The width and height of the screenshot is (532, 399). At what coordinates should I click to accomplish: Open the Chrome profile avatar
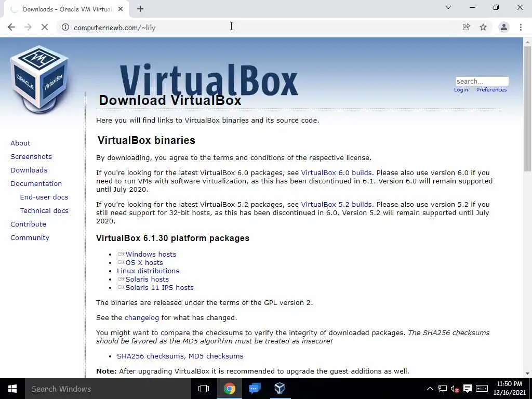click(504, 27)
